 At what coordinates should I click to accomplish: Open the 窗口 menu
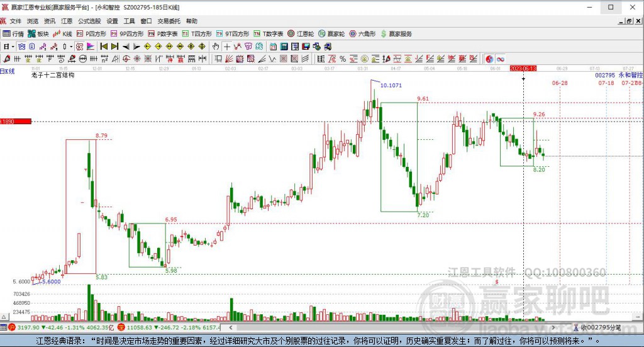(146, 21)
